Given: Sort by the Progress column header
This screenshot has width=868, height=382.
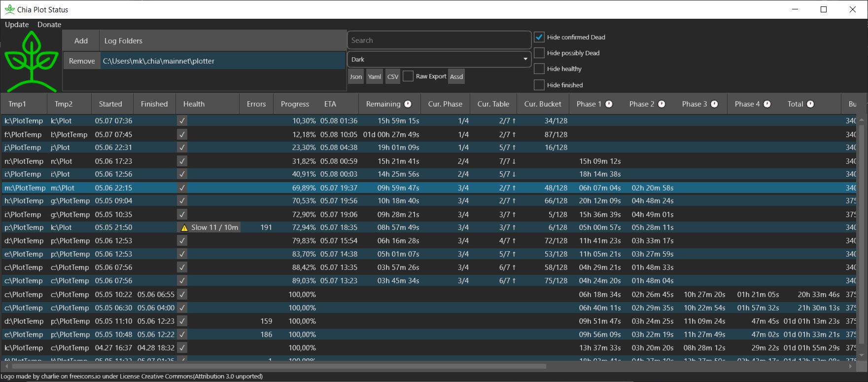Looking at the screenshot, I should click(295, 104).
